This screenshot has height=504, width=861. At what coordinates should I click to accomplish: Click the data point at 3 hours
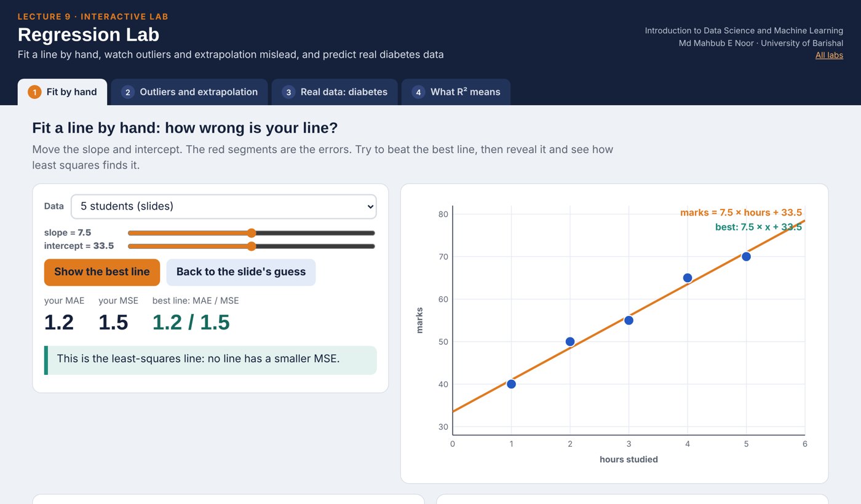629,320
